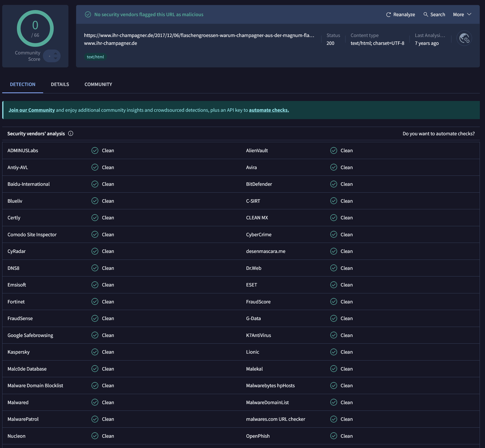Click Kaspersky clean checkmark icon
Image resolution: width=485 pixels, height=448 pixels.
[x=95, y=352]
